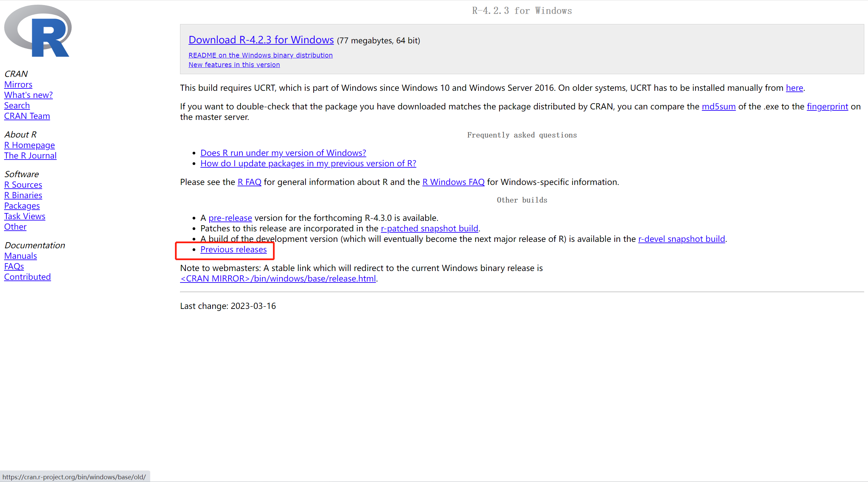Open the Contributed documentation page

pos(27,276)
